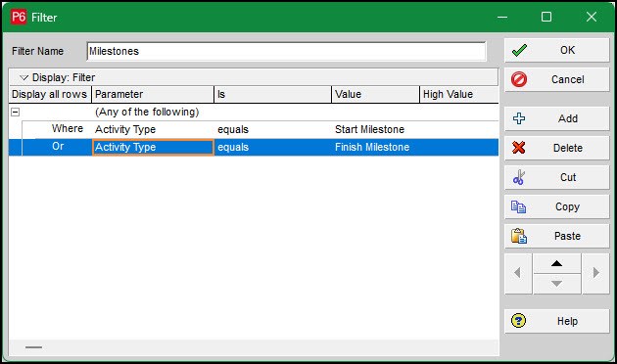Click inside the Filter Name field
Image resolution: width=617 pixels, height=364 pixels.
tap(286, 51)
